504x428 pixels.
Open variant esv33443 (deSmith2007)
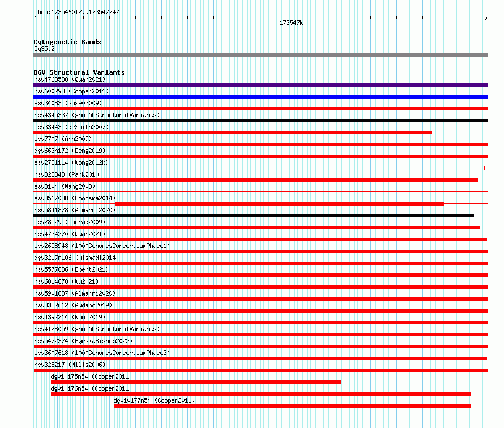(71, 127)
